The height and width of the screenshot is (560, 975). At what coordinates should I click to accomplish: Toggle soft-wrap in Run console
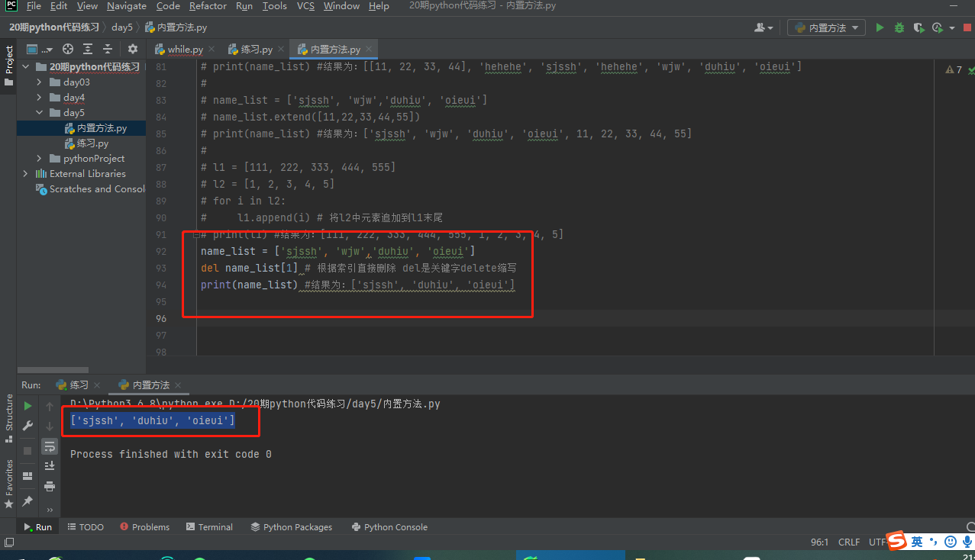(50, 446)
